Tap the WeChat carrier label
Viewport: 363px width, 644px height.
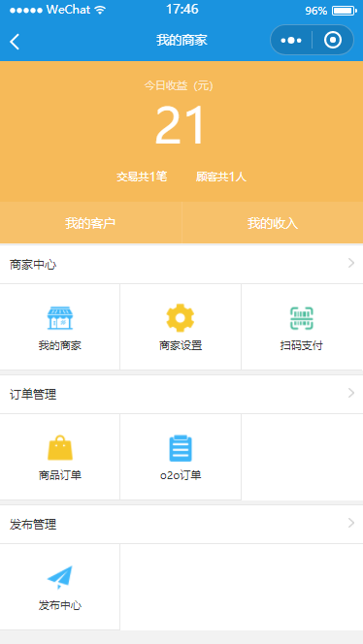tap(68, 10)
